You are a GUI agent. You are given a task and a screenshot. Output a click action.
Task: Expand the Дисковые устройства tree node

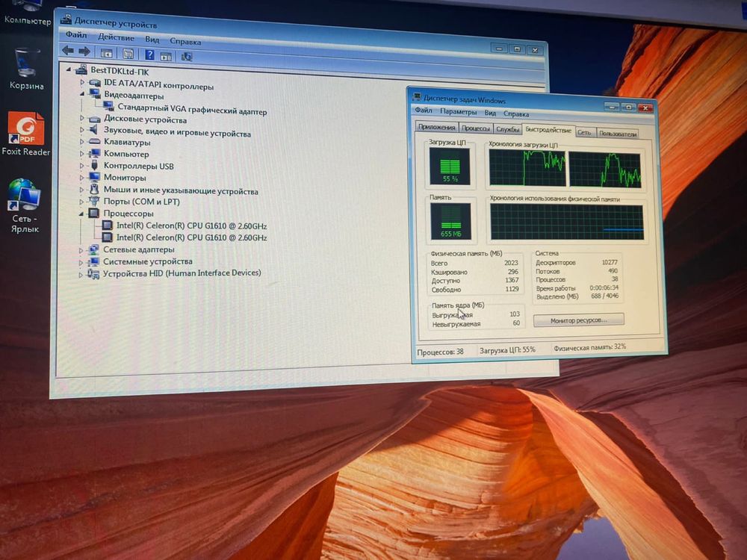click(82, 118)
